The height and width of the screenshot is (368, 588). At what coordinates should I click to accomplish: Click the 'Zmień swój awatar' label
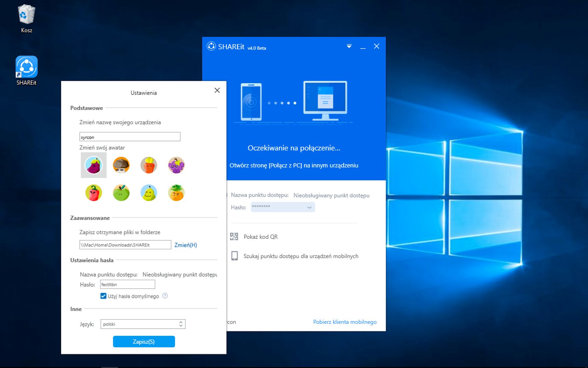click(102, 148)
